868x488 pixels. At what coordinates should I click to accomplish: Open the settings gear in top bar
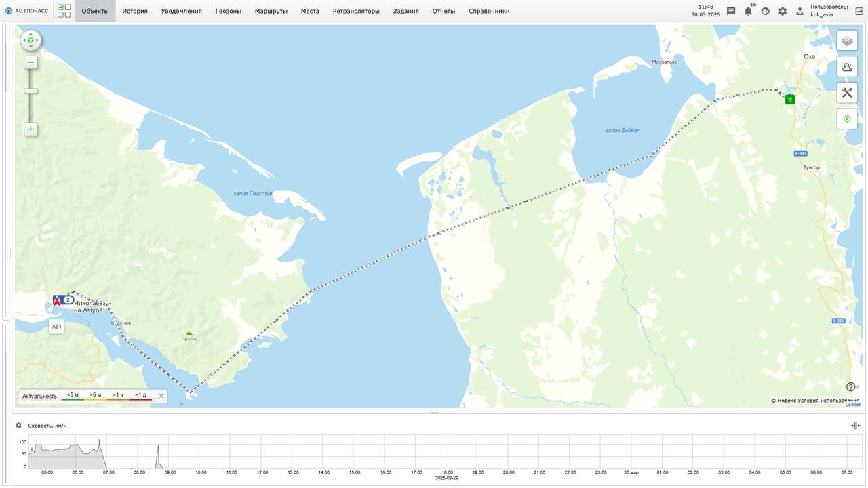[783, 12]
